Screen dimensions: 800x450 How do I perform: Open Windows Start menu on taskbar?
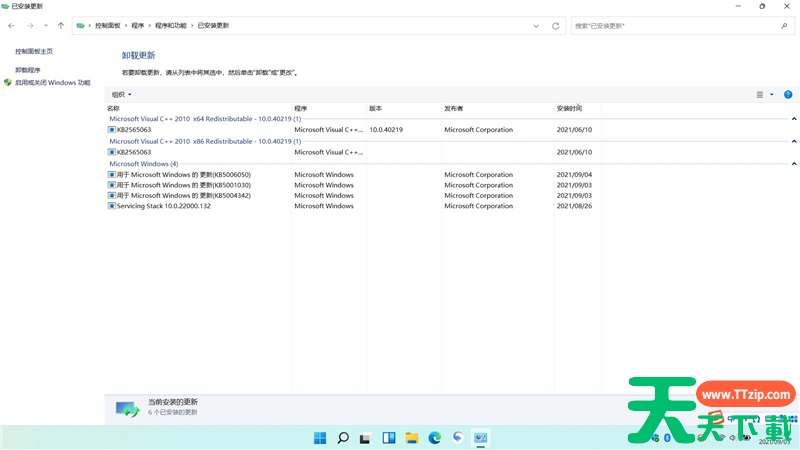320,438
